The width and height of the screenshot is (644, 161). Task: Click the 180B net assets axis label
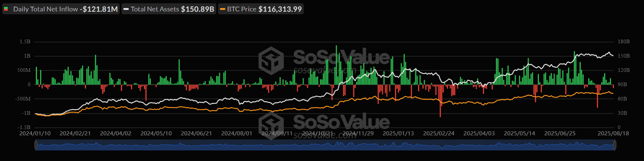(624, 42)
